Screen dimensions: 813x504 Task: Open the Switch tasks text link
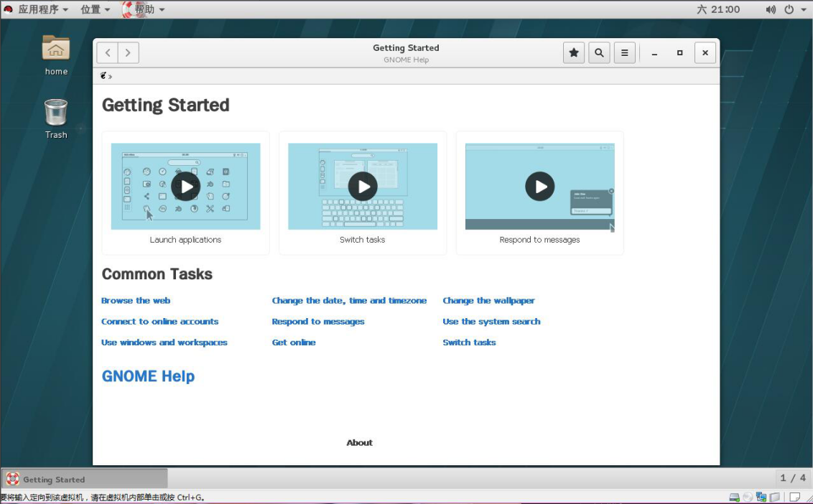pyautogui.click(x=469, y=342)
